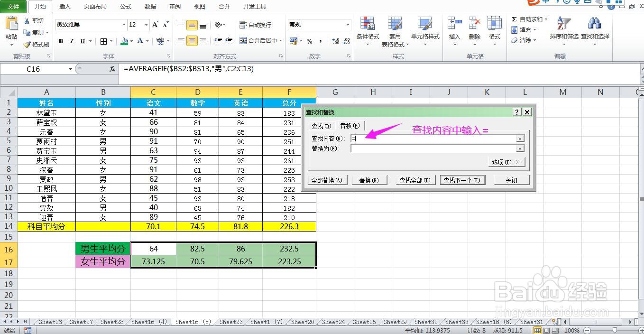644x334 pixels.
Task: Click the Cut scissors icon
Action: click(x=27, y=21)
